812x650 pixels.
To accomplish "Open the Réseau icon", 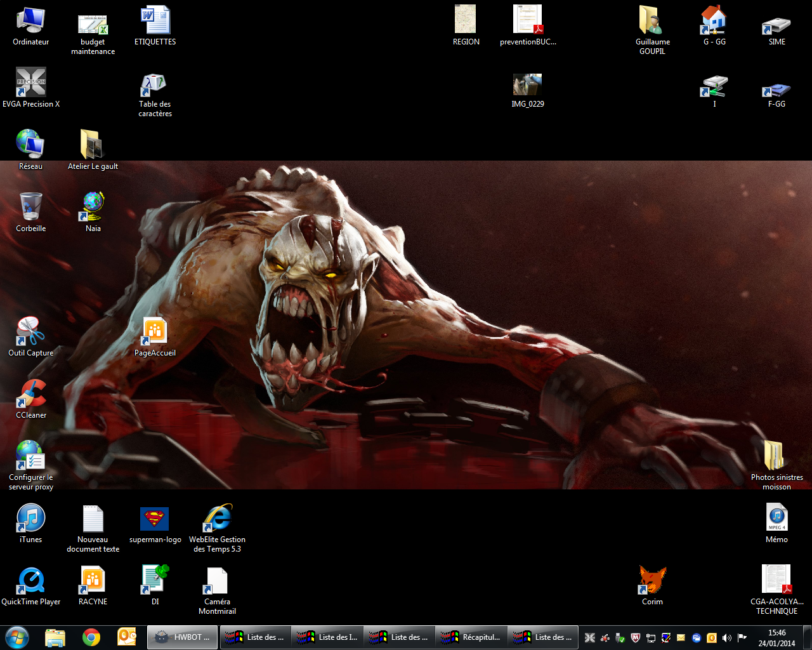I will click(x=30, y=150).
